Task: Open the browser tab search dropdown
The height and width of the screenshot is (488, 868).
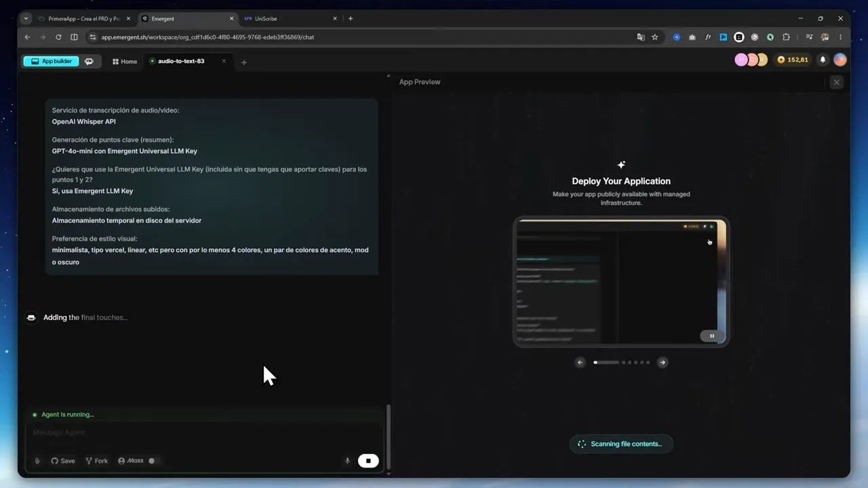Action: coord(26,19)
